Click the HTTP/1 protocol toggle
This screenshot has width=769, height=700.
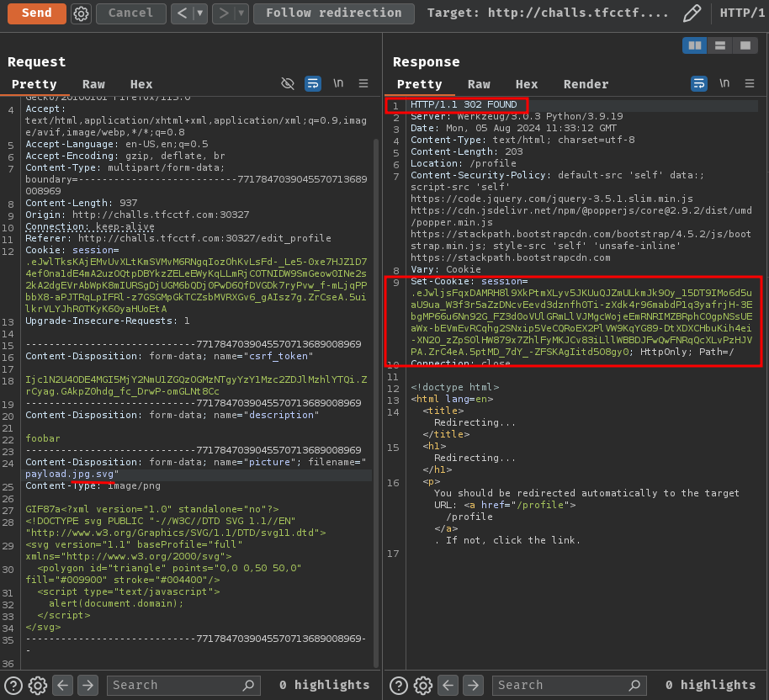tap(742, 13)
